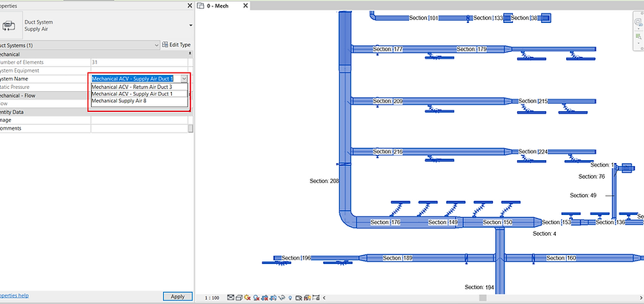Image resolution: width=644 pixels, height=304 pixels.
Task: Select the Section: 196 duct label
Action: pyautogui.click(x=296, y=258)
